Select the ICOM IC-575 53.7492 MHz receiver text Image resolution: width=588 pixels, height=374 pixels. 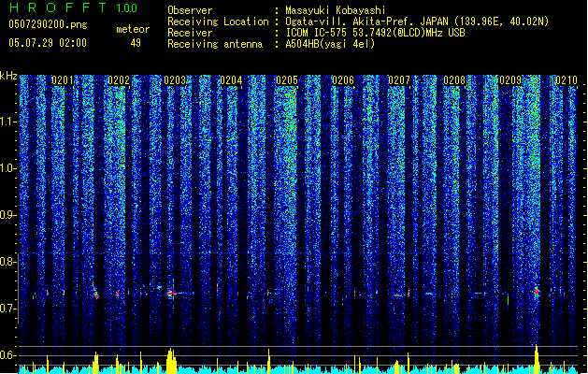[376, 33]
